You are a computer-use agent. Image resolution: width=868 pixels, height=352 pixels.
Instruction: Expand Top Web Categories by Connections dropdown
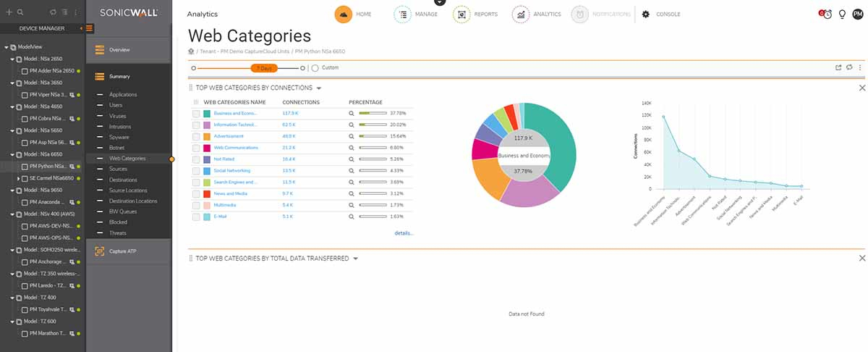[319, 88]
